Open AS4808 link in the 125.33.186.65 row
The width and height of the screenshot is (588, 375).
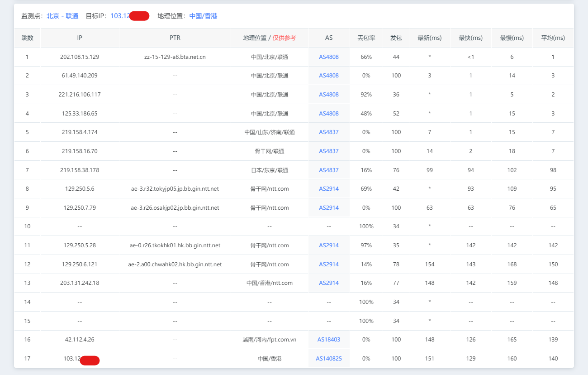pos(329,114)
